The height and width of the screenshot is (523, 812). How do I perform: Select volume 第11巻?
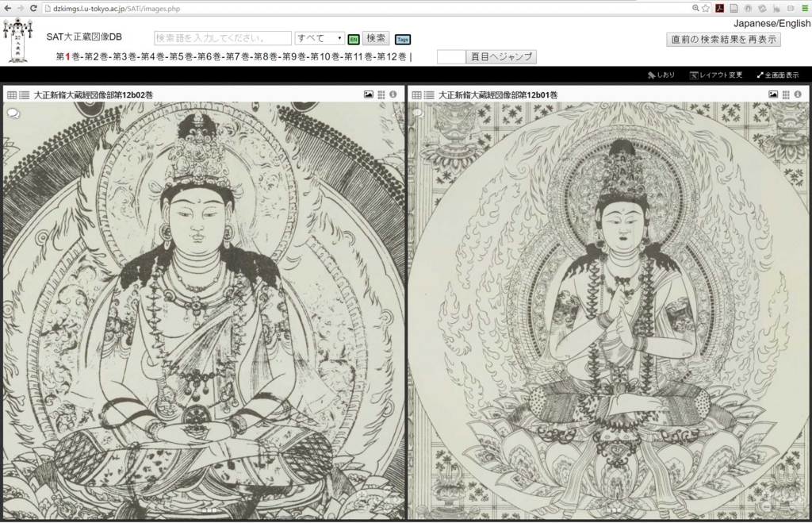(358, 56)
